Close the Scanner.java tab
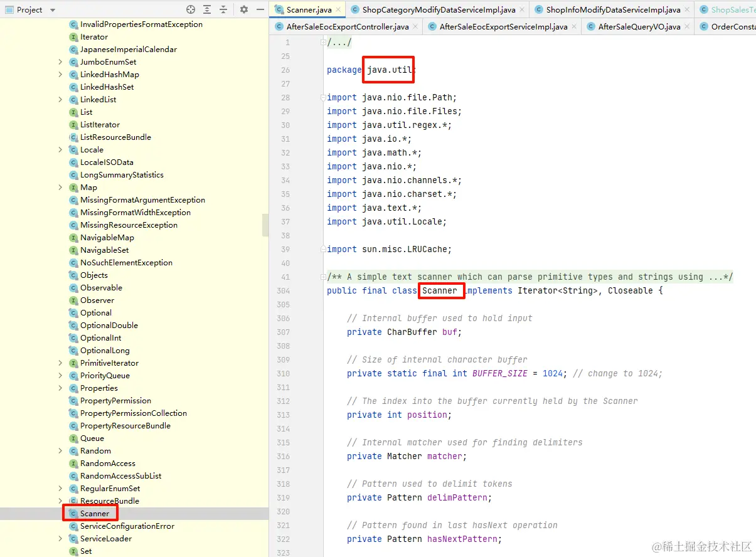Screen dimensions: 756x557 pyautogui.click(x=338, y=9)
